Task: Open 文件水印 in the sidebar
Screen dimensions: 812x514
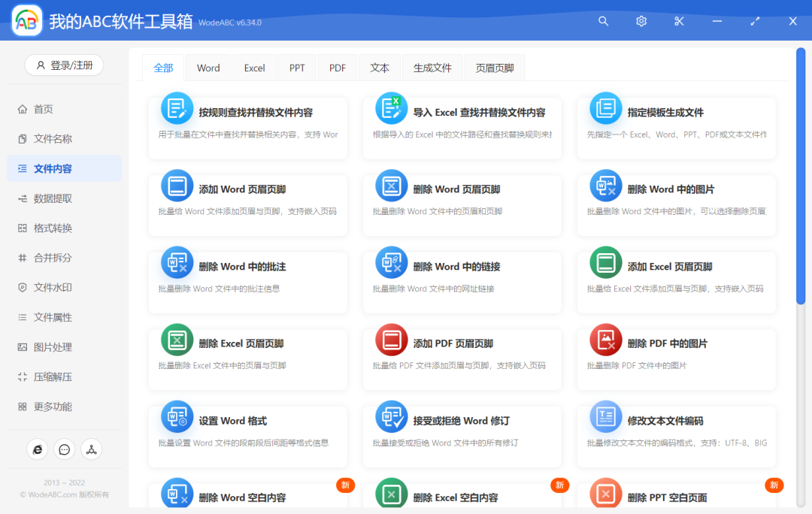Action: [x=64, y=287]
